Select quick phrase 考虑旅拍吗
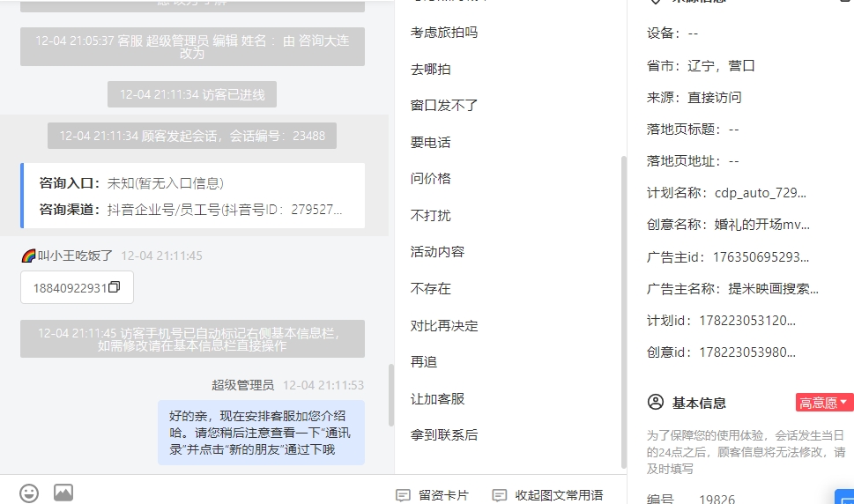Image resolution: width=854 pixels, height=504 pixels. coord(444,33)
